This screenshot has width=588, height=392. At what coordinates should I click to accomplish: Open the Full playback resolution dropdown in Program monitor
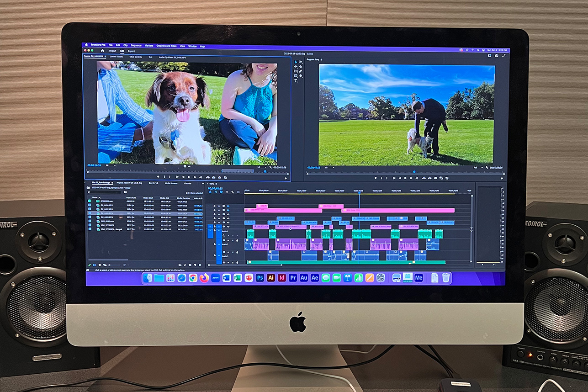coord(477,168)
